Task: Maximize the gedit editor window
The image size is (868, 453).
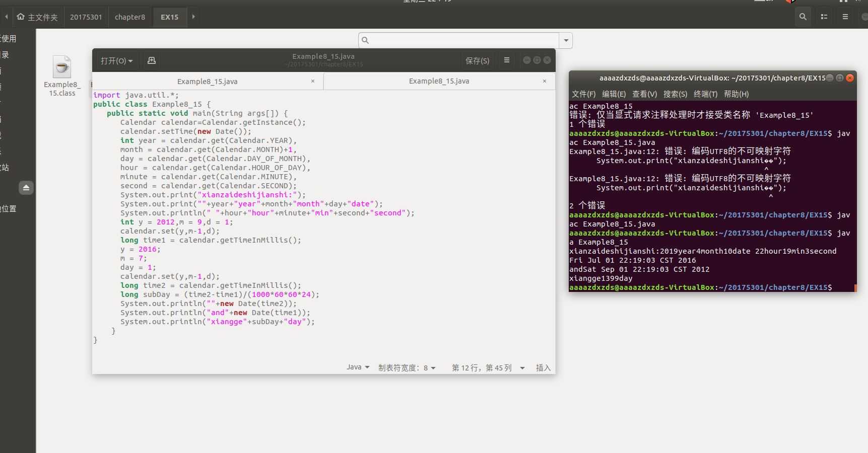Action: point(537,60)
